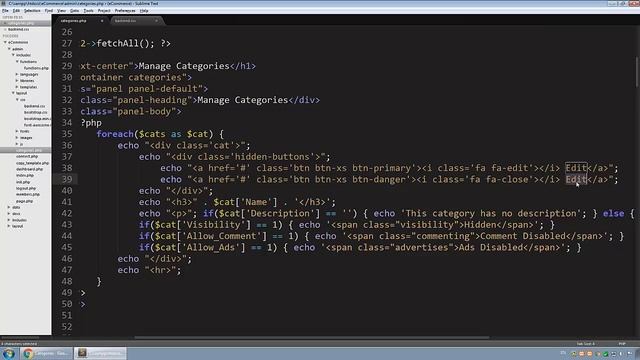Click 'btn-danger' on line 39
Image resolution: width=640 pixels, height=360 pixels.
coord(379,180)
